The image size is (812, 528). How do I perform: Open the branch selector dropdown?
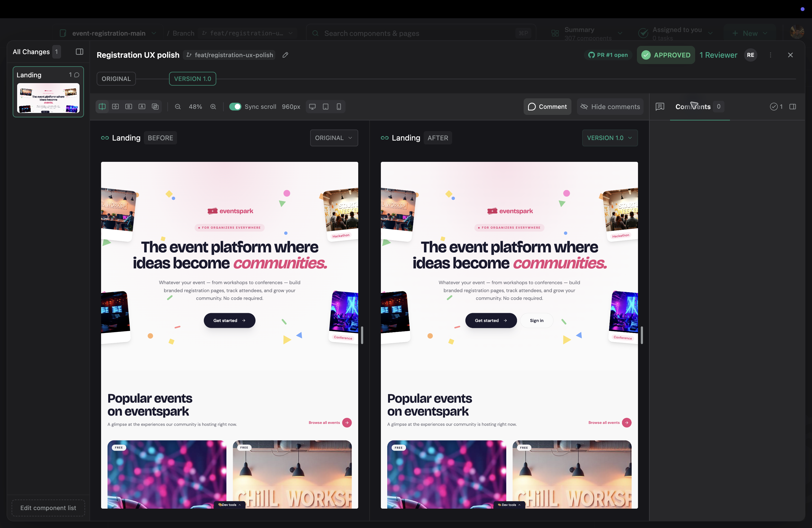click(x=247, y=33)
